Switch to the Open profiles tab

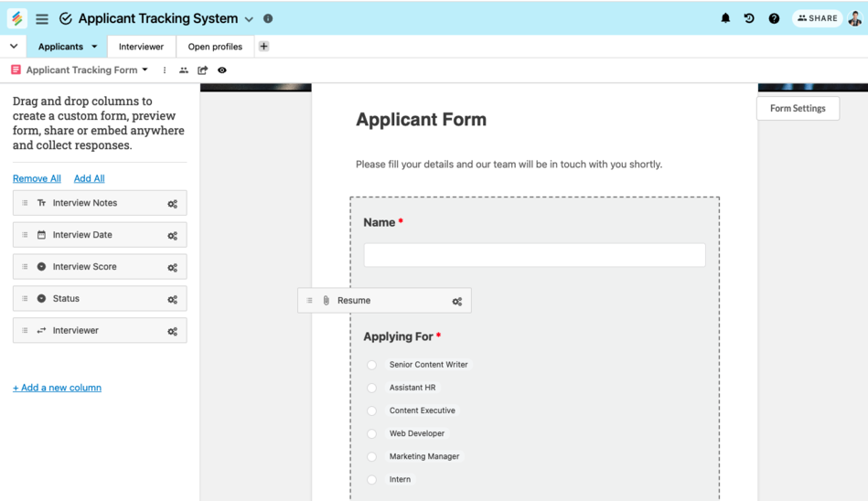(x=215, y=47)
